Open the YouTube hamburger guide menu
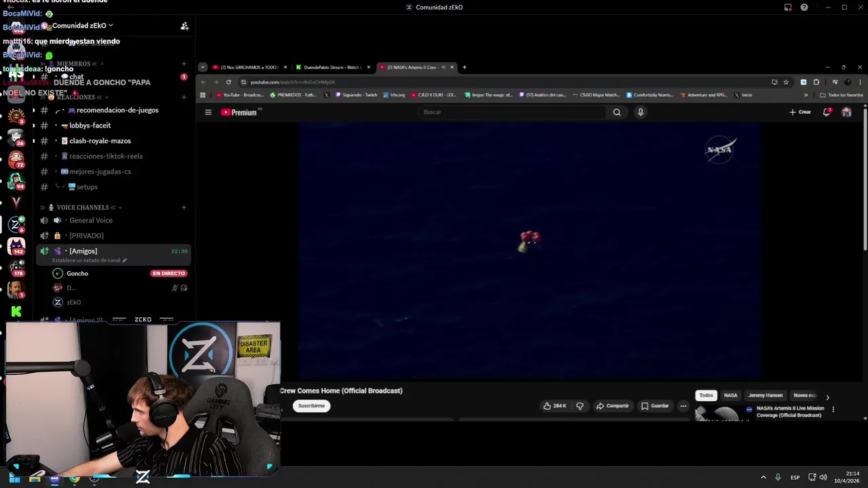Viewport: 868px width, 488px height. (208, 113)
